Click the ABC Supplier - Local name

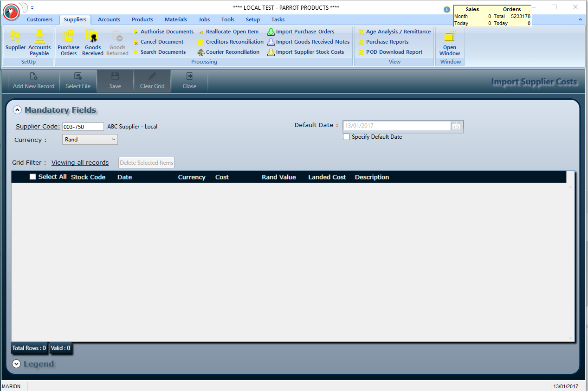click(x=132, y=127)
